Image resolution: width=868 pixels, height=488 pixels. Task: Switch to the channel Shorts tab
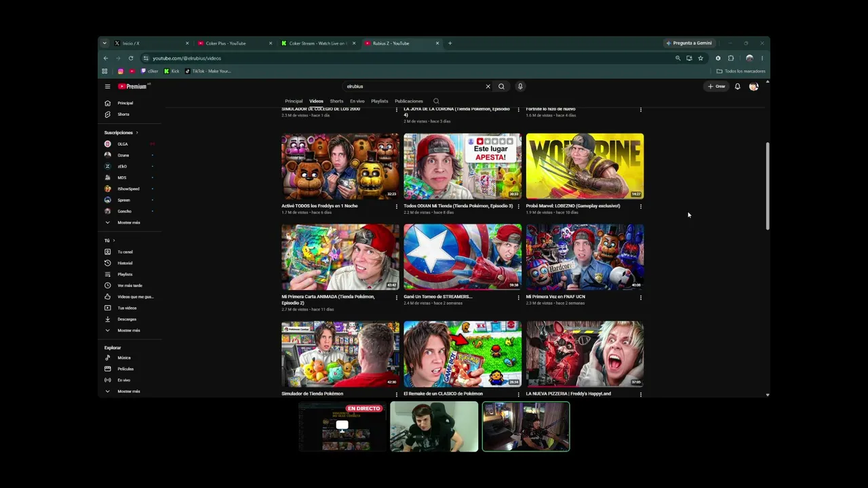click(336, 101)
